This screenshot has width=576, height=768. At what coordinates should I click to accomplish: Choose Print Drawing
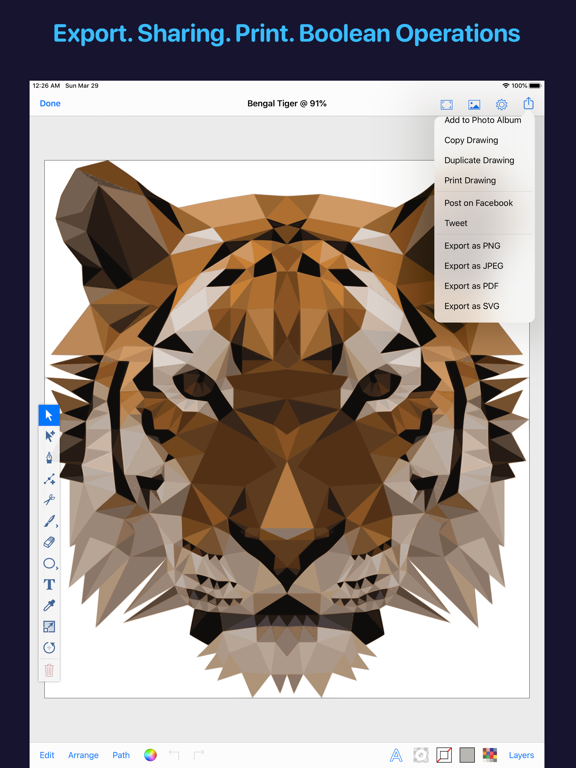470,180
